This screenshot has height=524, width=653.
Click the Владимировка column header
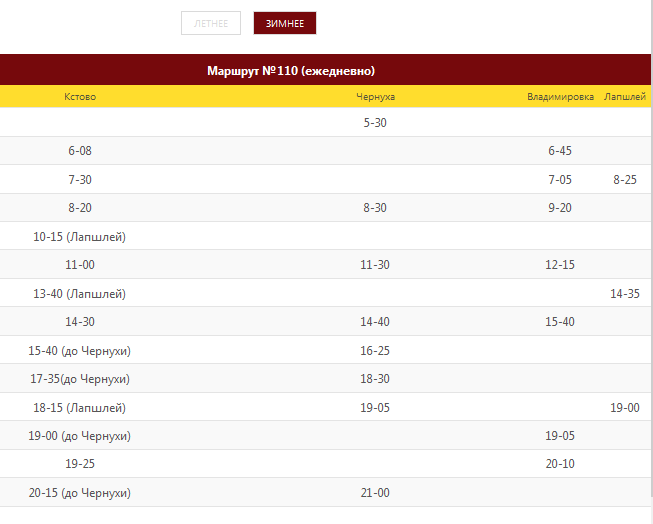pyautogui.click(x=560, y=97)
